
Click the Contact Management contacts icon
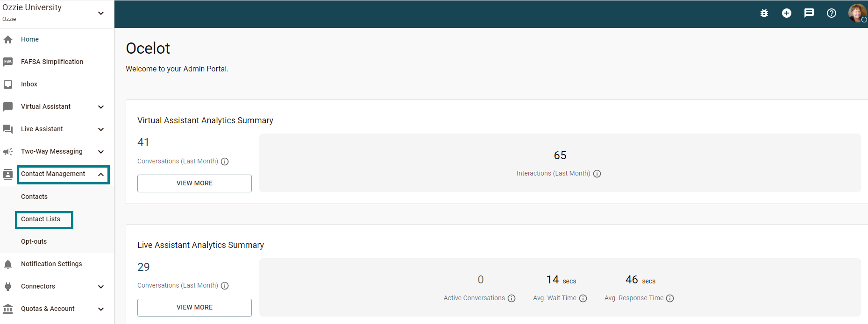click(x=8, y=174)
